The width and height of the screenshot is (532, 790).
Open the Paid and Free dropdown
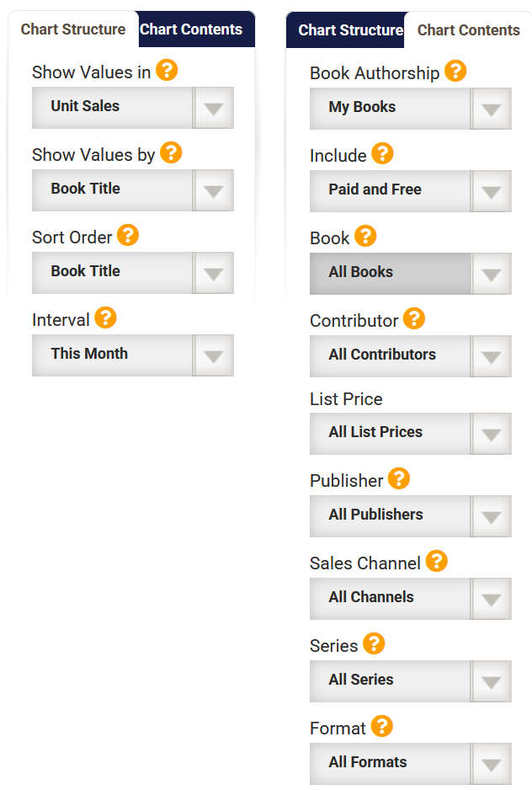point(410,190)
